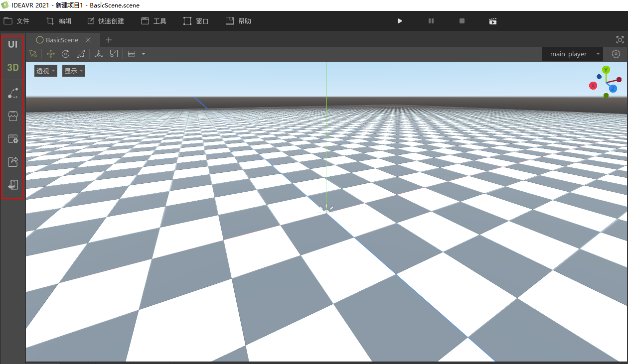This screenshot has width=628, height=364.
Task: Open the 编辑 menu
Action: pyautogui.click(x=59, y=21)
